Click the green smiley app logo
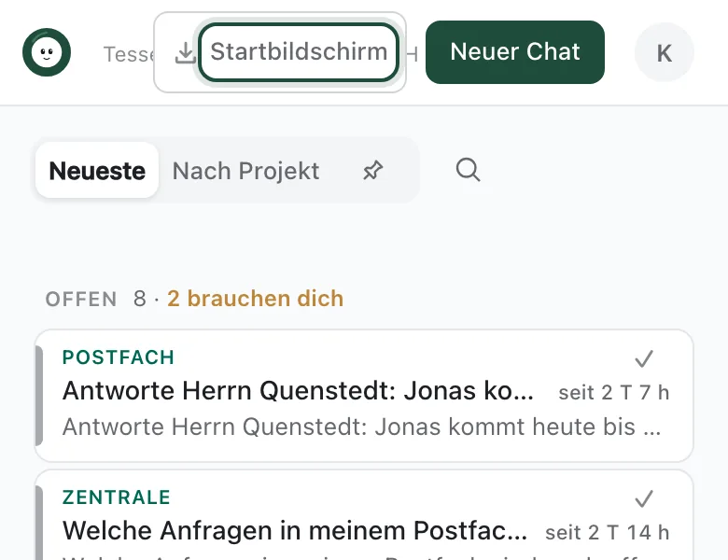728x560 pixels. tap(47, 52)
